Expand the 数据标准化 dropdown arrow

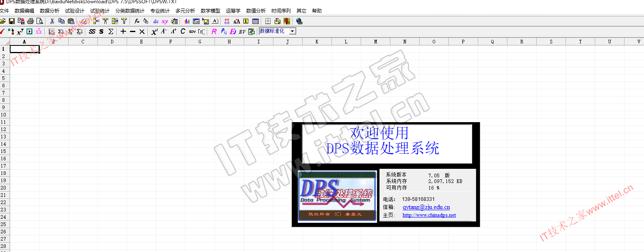(293, 31)
